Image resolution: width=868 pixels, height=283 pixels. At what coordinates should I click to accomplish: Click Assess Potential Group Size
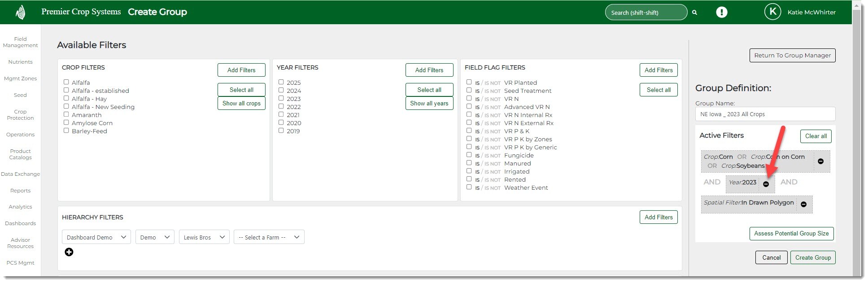tap(791, 234)
